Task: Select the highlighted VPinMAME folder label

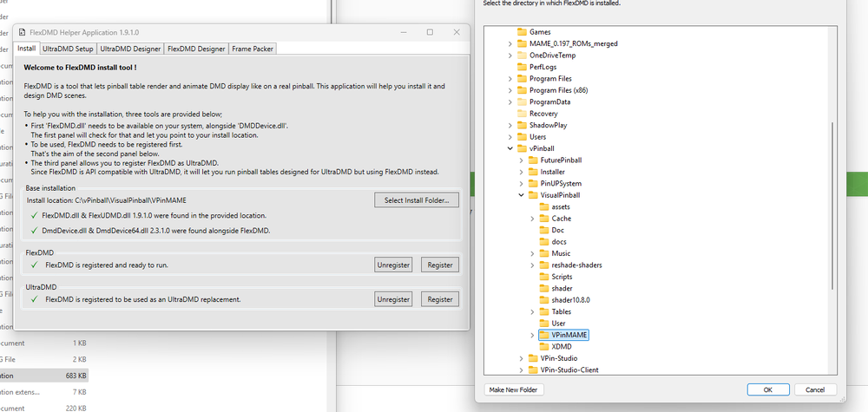Action: coord(569,335)
